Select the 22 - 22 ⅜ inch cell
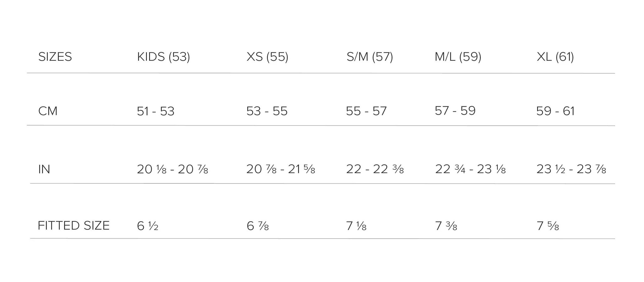 tap(375, 169)
